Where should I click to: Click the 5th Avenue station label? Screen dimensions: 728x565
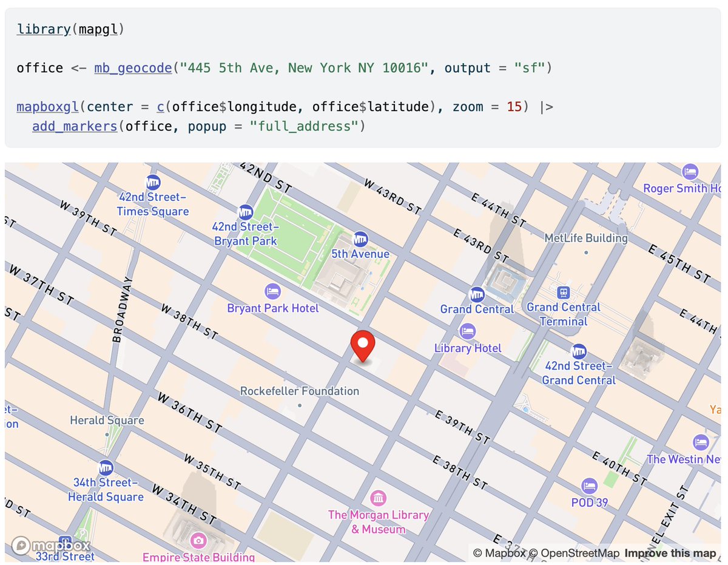point(360,254)
